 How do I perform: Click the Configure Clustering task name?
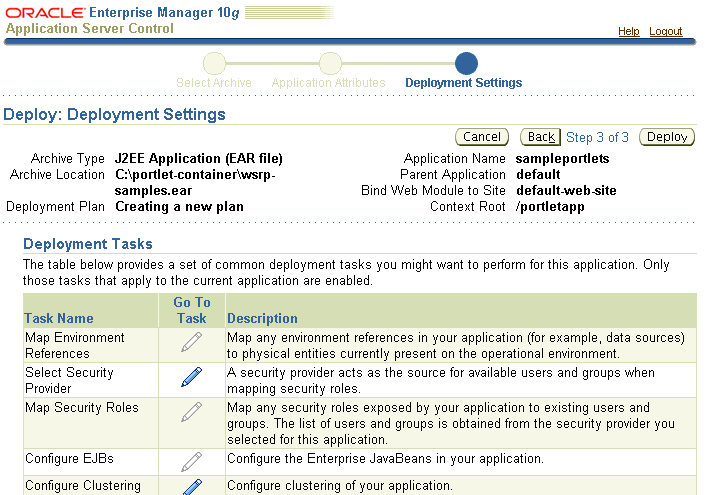coord(83,486)
